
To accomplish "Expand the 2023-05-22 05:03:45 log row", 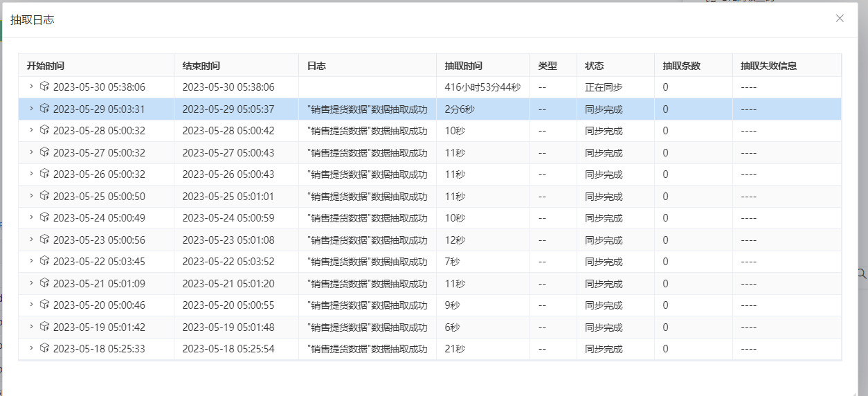I will (31, 261).
